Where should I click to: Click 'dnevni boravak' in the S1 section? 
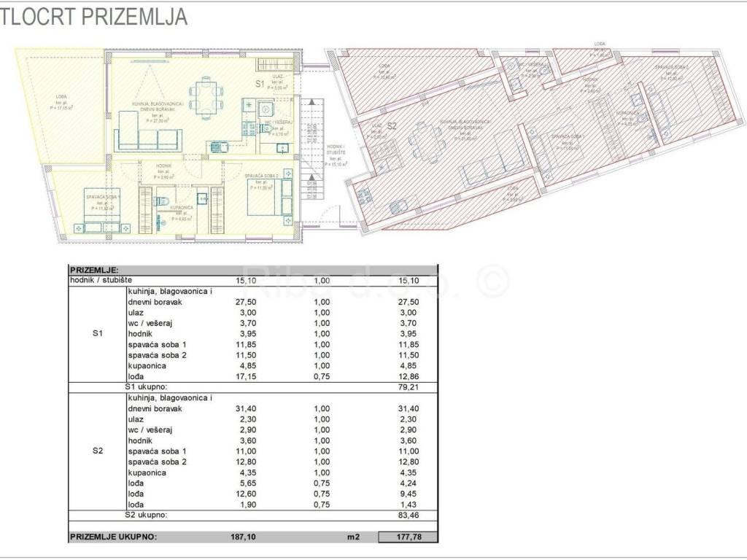[x=155, y=302]
